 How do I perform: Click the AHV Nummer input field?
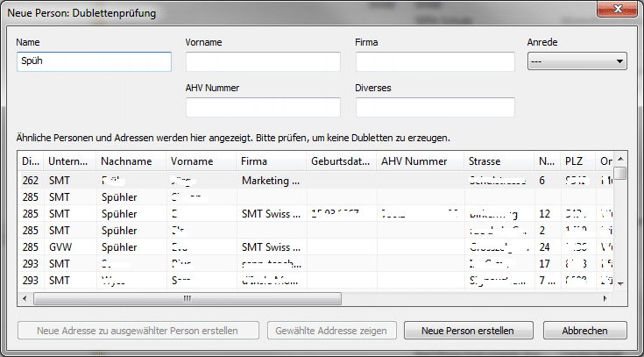pyautogui.click(x=263, y=107)
